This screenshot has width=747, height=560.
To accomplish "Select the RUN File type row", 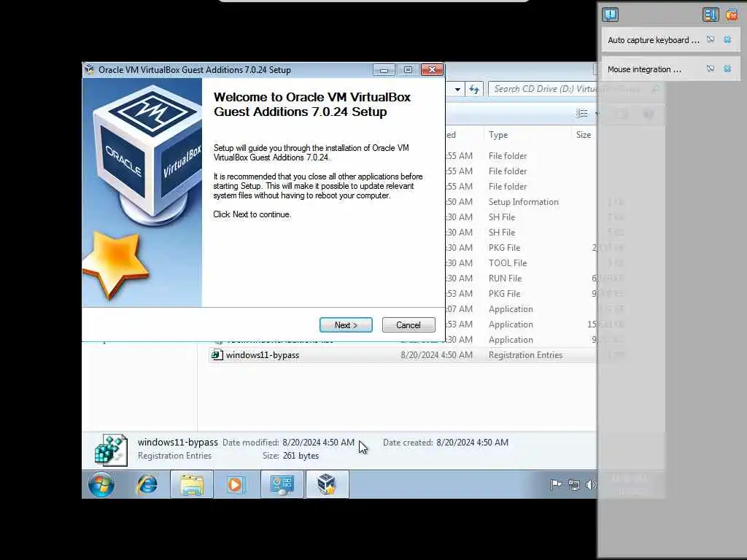I will pyautogui.click(x=505, y=278).
